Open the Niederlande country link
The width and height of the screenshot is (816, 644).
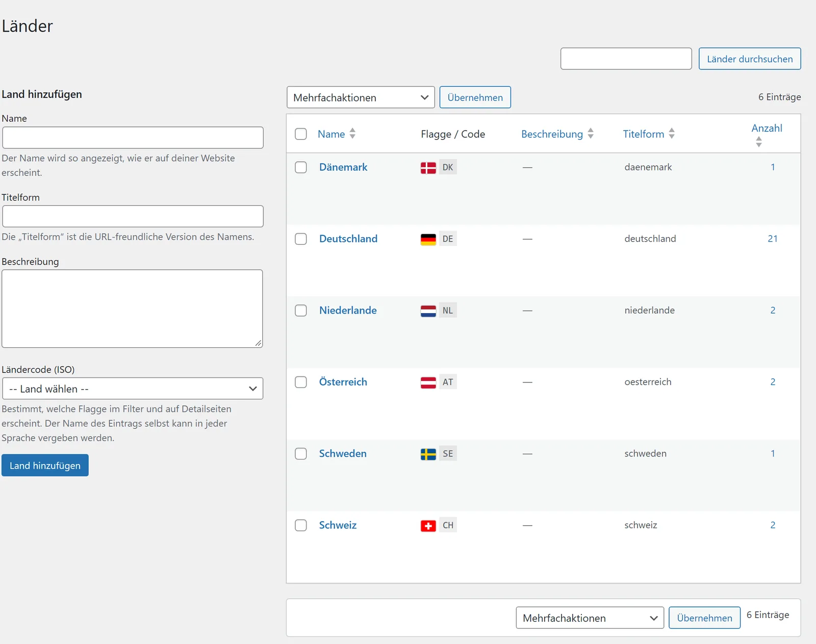[x=348, y=311]
